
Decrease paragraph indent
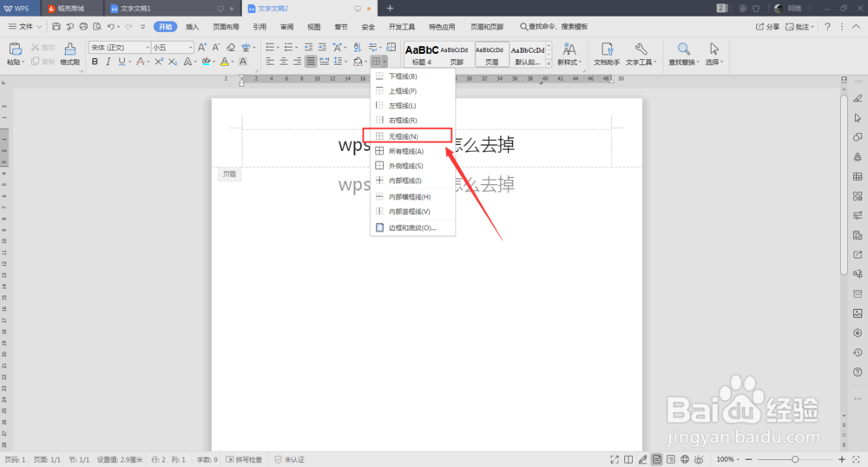[308, 48]
